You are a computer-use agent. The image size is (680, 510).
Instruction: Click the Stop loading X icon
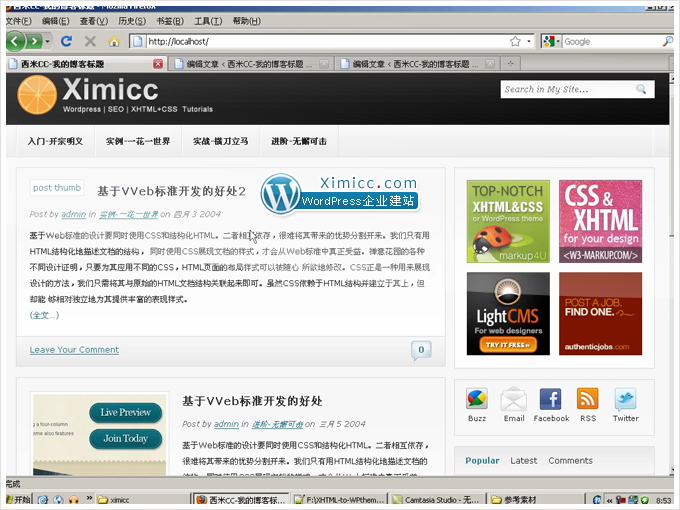(x=90, y=41)
